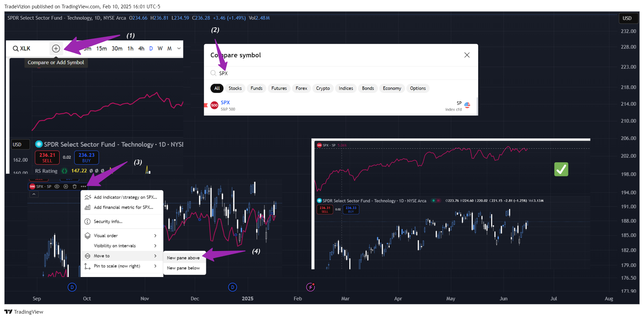Select the Economy filter tab
Viewport: 644px width, 319px height.
point(392,88)
